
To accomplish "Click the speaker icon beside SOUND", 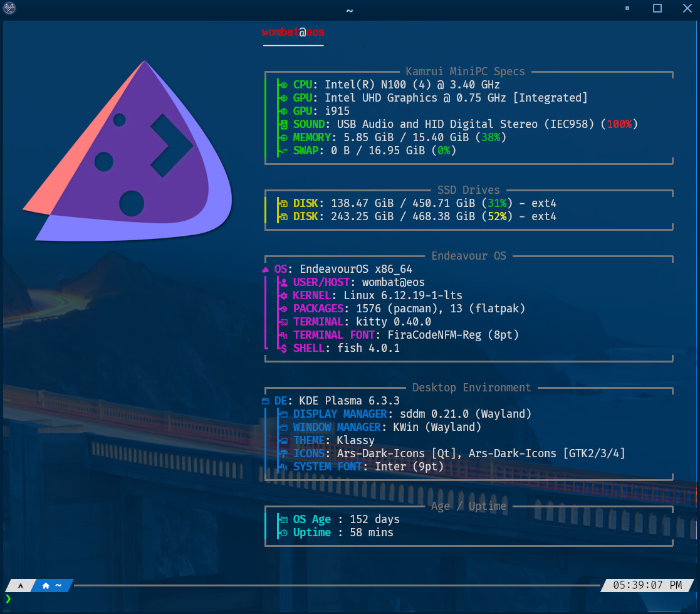I will tap(283, 124).
